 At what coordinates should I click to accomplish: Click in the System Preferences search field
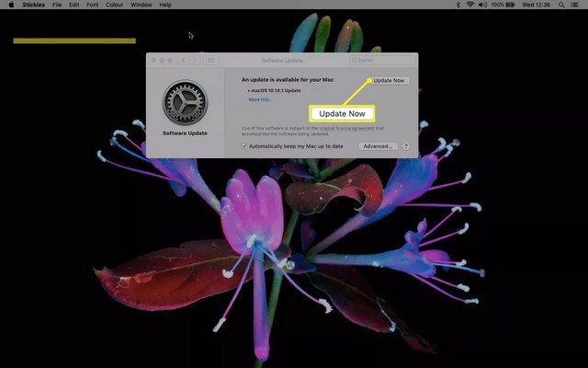(381, 61)
